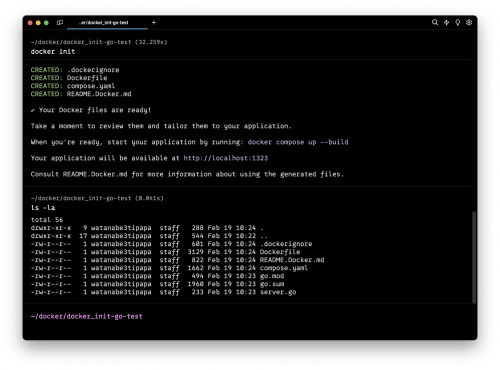The height and width of the screenshot is (370, 500).
Task: Click the 1960 file size of go.sum
Action: (x=195, y=284)
